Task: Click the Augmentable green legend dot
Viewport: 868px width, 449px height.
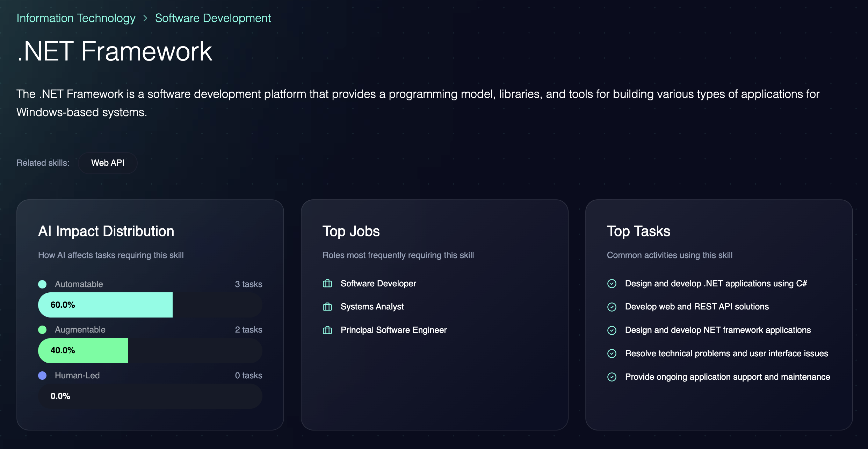Action: (x=42, y=330)
